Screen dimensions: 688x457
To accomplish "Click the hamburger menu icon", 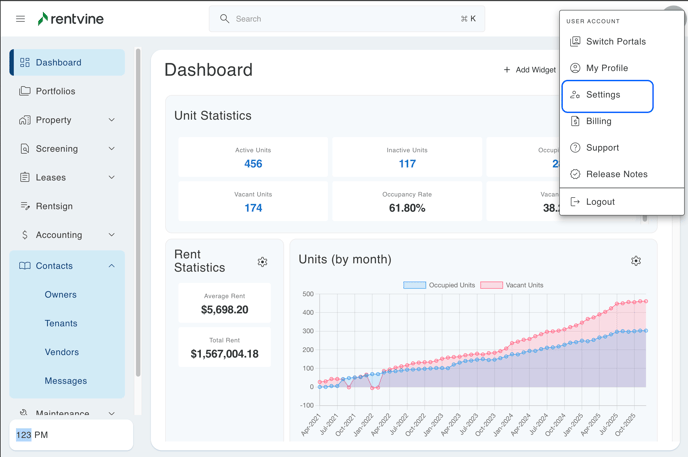I will point(20,19).
